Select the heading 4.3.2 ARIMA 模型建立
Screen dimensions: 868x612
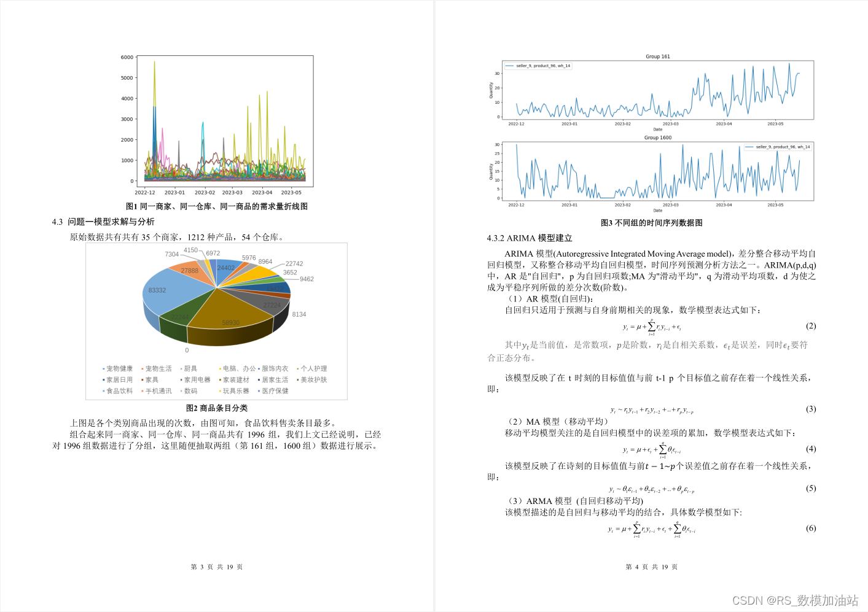[x=530, y=238]
